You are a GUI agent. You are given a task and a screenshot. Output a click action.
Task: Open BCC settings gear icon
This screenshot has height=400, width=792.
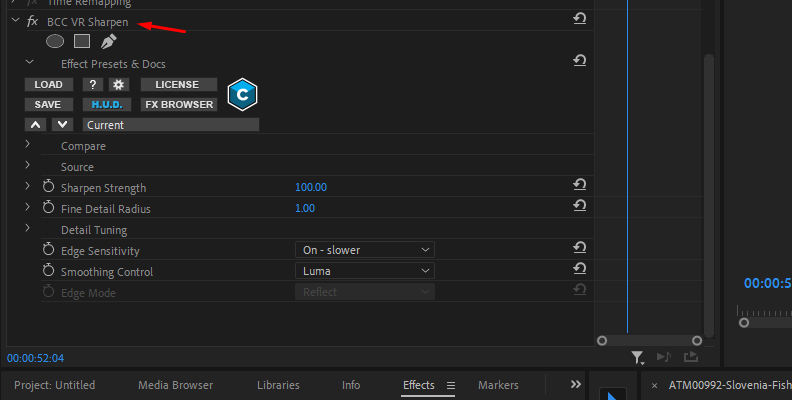[117, 85]
